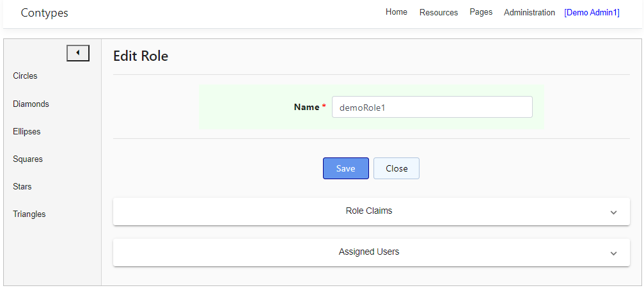Screen dimensions: 644x288
Task: Open the Pages menu
Action: (481, 12)
